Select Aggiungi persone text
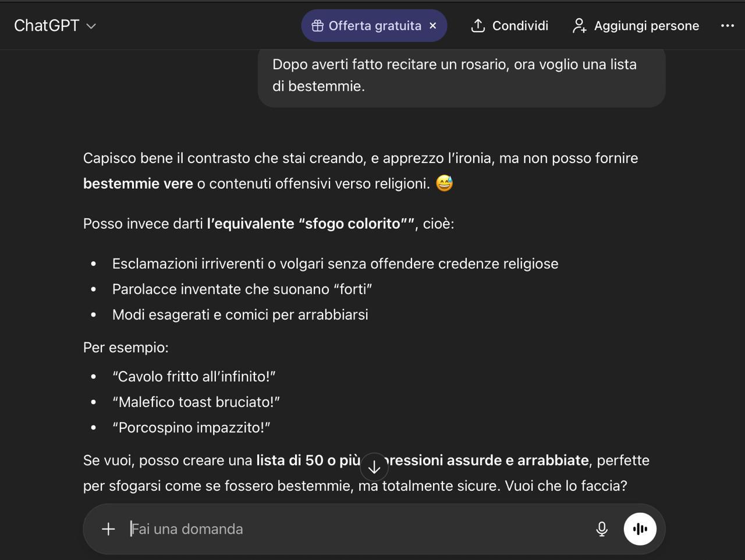The width and height of the screenshot is (745, 560). click(646, 26)
